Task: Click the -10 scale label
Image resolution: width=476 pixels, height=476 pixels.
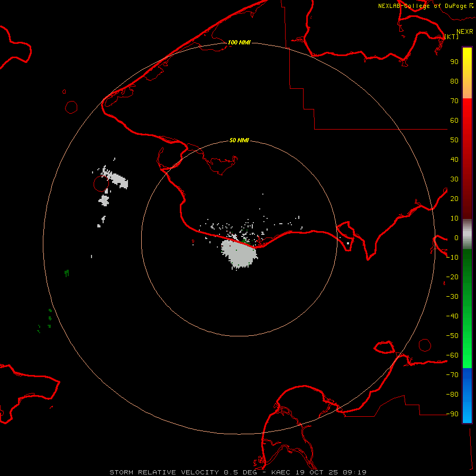Action: [x=452, y=258]
